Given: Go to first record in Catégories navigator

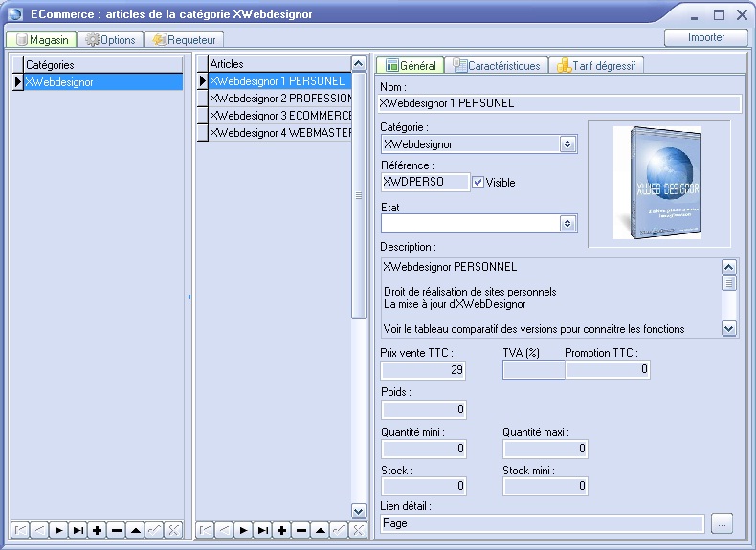Looking at the screenshot, I should (20, 530).
